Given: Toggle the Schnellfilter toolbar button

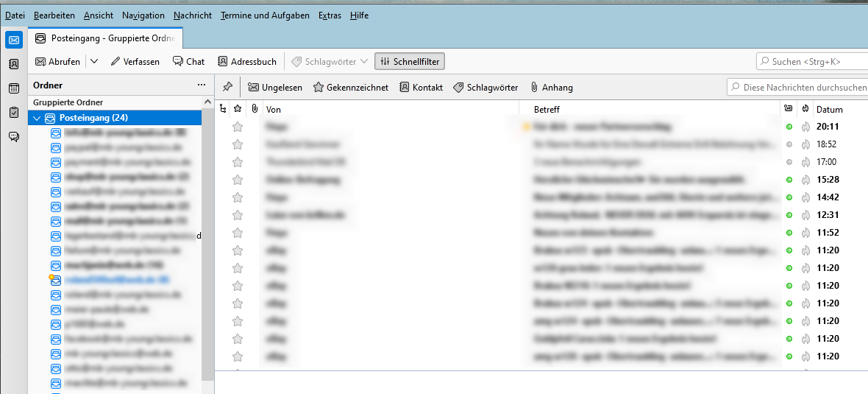Looking at the screenshot, I should coord(410,62).
